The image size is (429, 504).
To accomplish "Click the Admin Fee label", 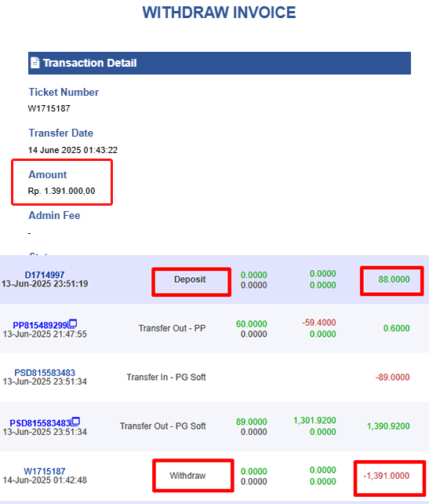I will (54, 215).
